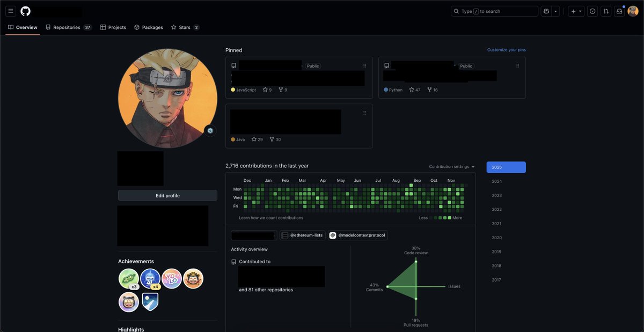This screenshot has width=644, height=332.
Task: Click the 43% Commits chart label
Action: coord(375,287)
